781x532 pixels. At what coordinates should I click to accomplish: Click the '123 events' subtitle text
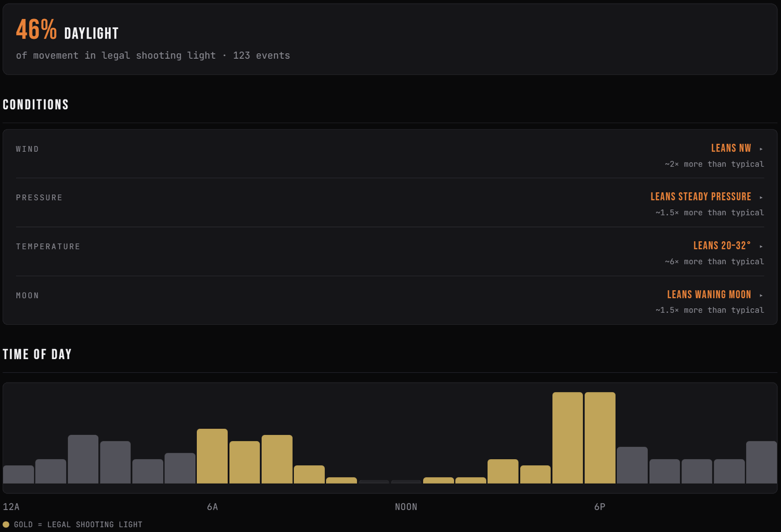261,55
